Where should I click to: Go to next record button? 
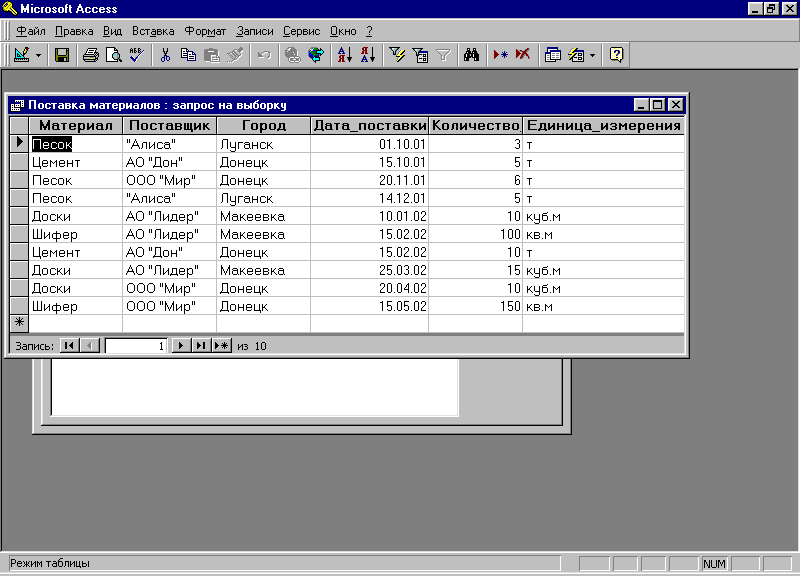point(181,345)
